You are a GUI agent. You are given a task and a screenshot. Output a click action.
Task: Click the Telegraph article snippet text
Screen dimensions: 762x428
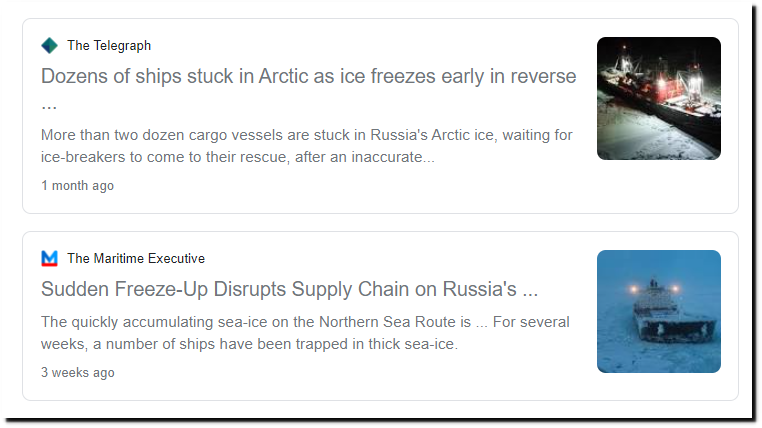point(307,146)
